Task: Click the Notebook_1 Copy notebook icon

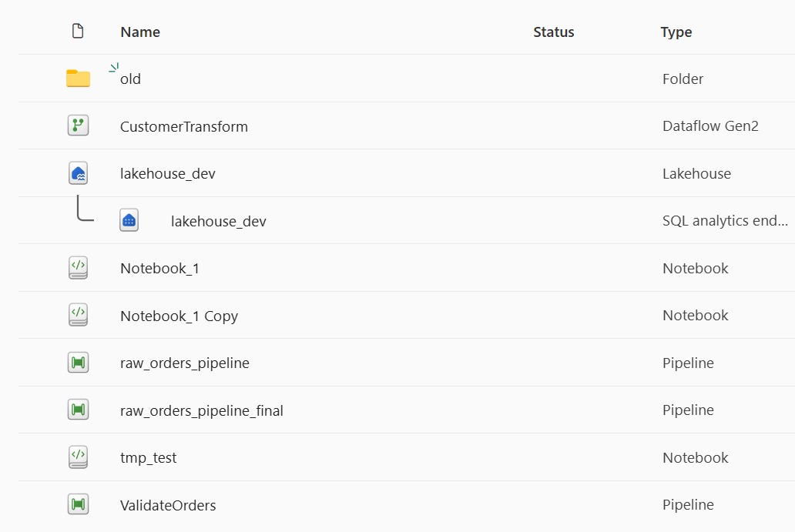Action: [x=78, y=316]
